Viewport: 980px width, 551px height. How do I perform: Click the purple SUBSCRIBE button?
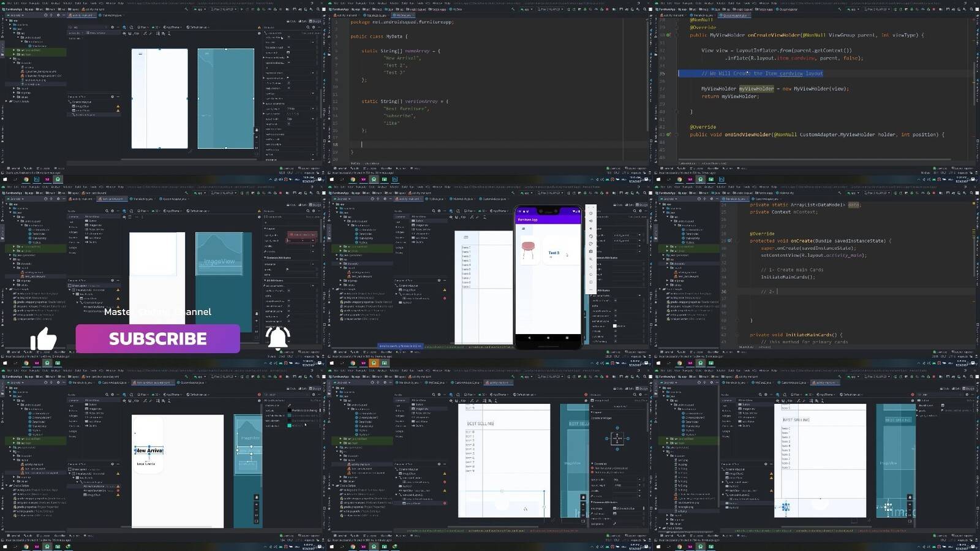point(157,339)
